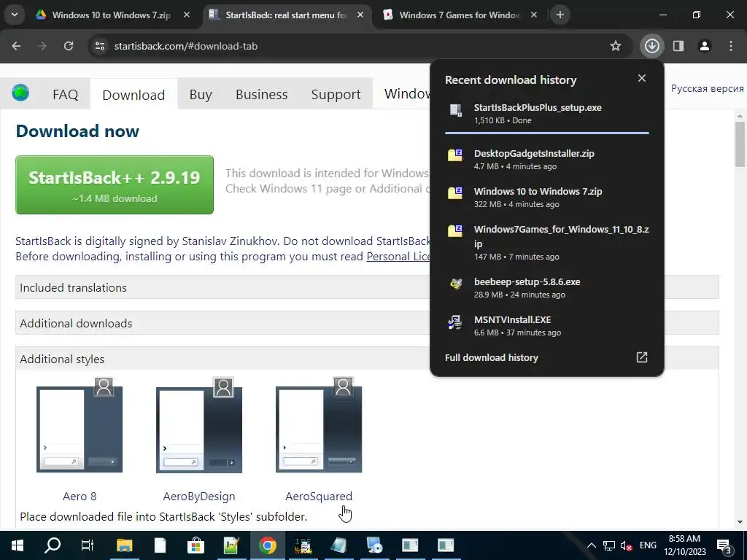The width and height of the screenshot is (747, 560).
Task: Go back to the previous page
Action: pos(16,46)
